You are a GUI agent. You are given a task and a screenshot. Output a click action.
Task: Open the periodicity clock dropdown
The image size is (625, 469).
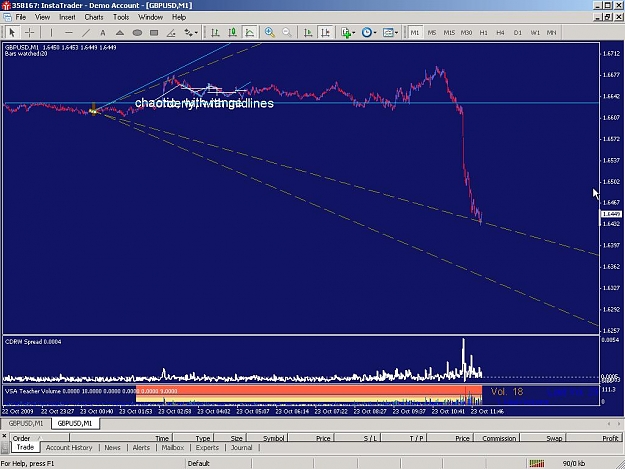[x=369, y=33]
